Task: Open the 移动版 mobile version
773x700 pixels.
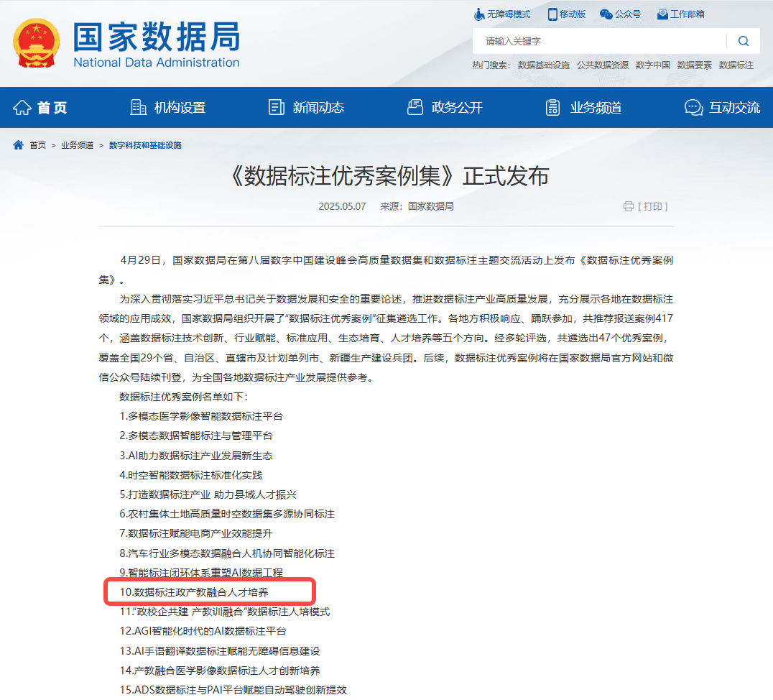Action: click(566, 14)
